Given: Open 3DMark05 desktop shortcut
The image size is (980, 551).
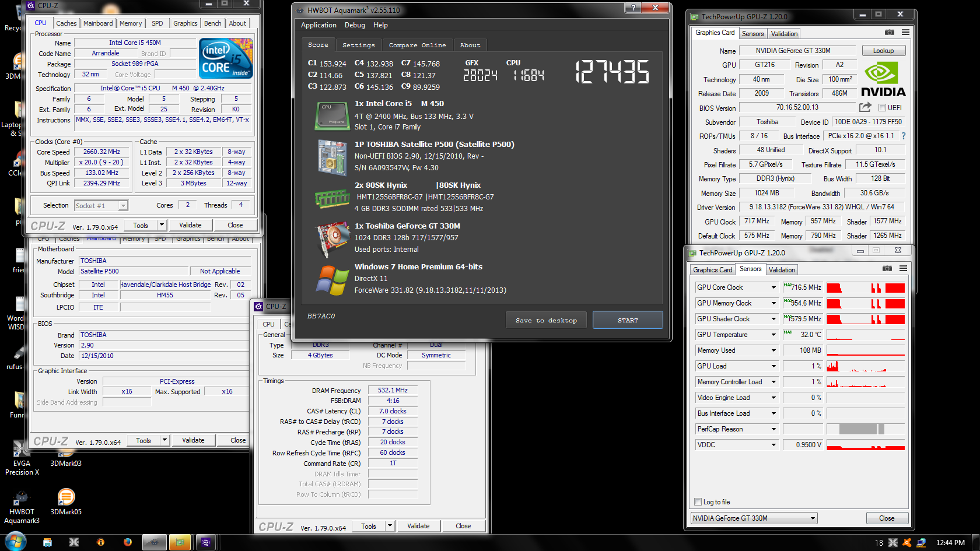Looking at the screenshot, I should 66,502.
